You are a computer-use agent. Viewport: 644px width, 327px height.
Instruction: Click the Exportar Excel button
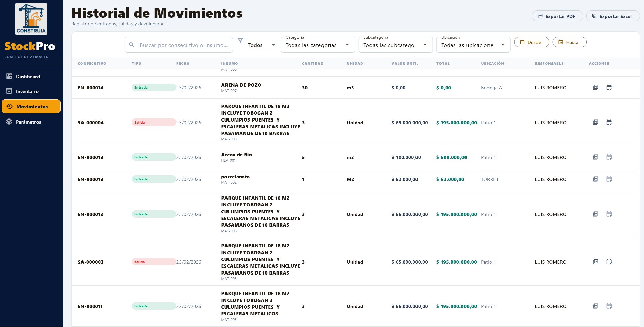613,16
